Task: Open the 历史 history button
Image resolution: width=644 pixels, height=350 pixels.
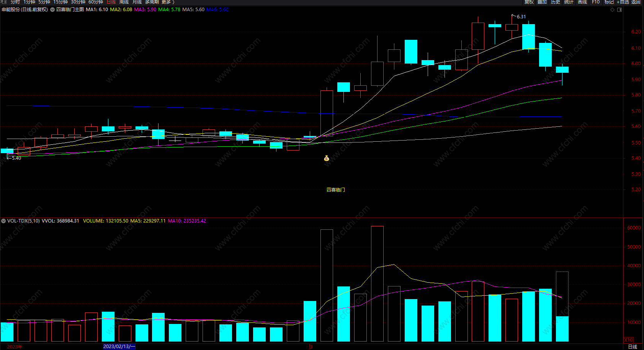Action: 556,2
